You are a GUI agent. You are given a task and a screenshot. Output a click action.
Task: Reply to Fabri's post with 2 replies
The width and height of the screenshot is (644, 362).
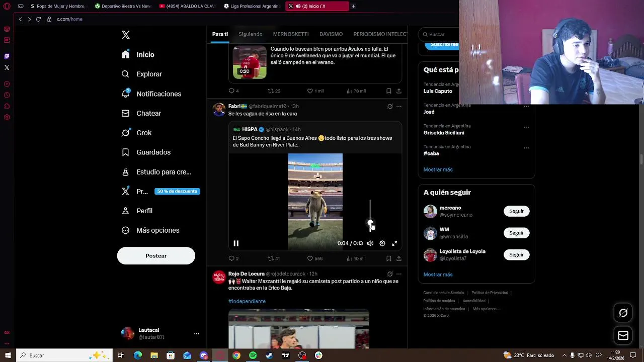(233, 258)
